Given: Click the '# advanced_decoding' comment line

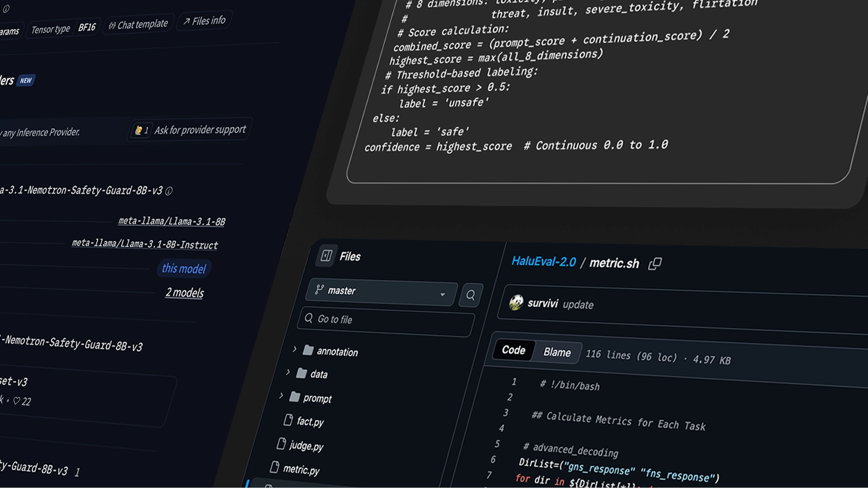Looking at the screenshot, I should pyautogui.click(x=571, y=449).
